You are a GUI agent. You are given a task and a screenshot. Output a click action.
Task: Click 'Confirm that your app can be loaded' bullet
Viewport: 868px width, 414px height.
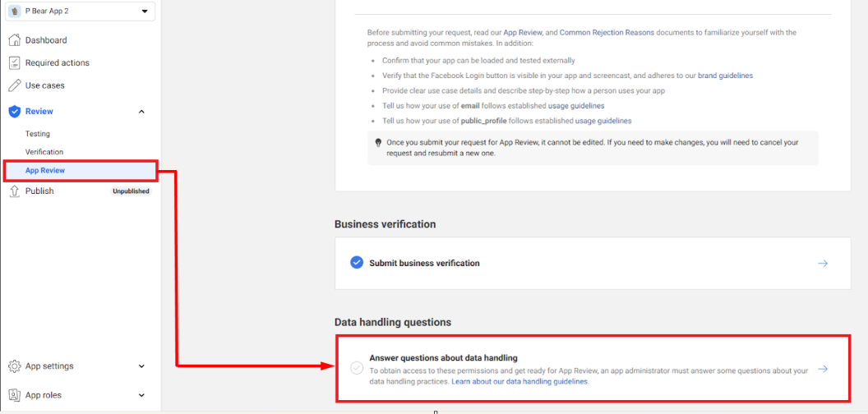tap(479, 60)
